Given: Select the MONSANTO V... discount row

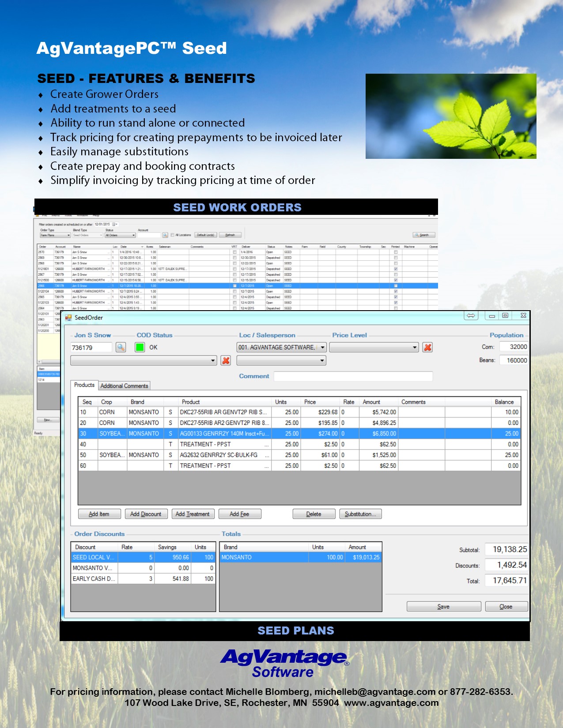Looking at the screenshot, I should [x=143, y=568].
